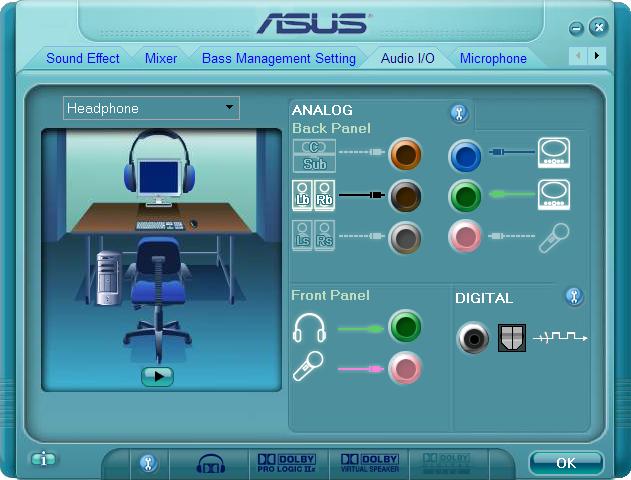Click the pink back panel microphone jack
Screen dimensions: 631x480
[x=465, y=236]
